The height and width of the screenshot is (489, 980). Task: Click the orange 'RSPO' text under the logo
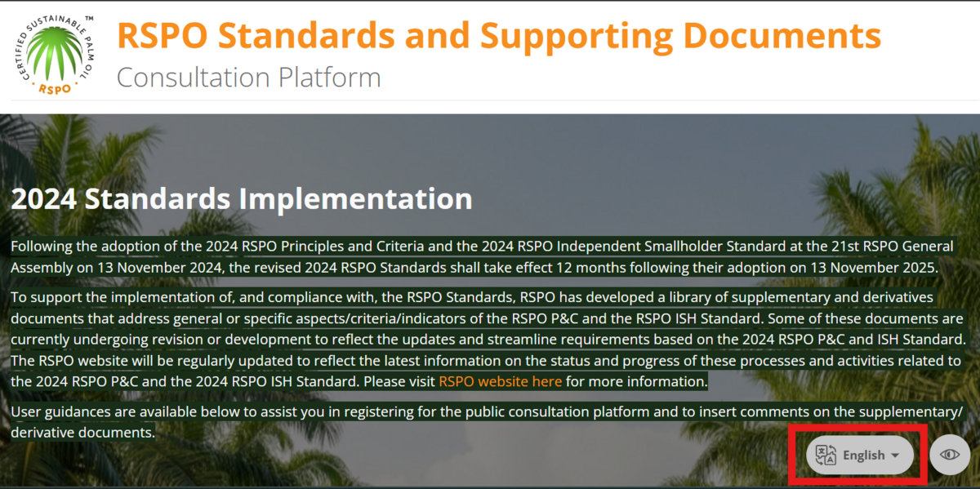tap(55, 88)
